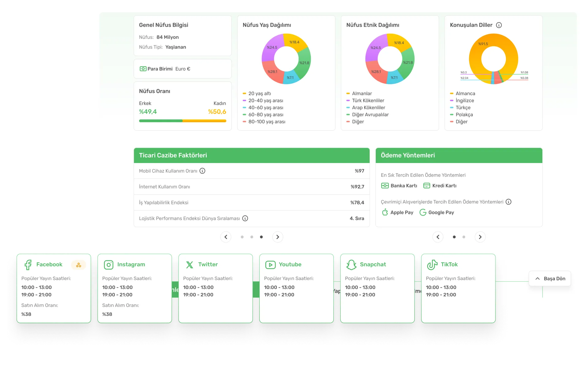Click the Facebook logo icon
Image resolution: width=588 pixels, height=375 pixels.
28,265
